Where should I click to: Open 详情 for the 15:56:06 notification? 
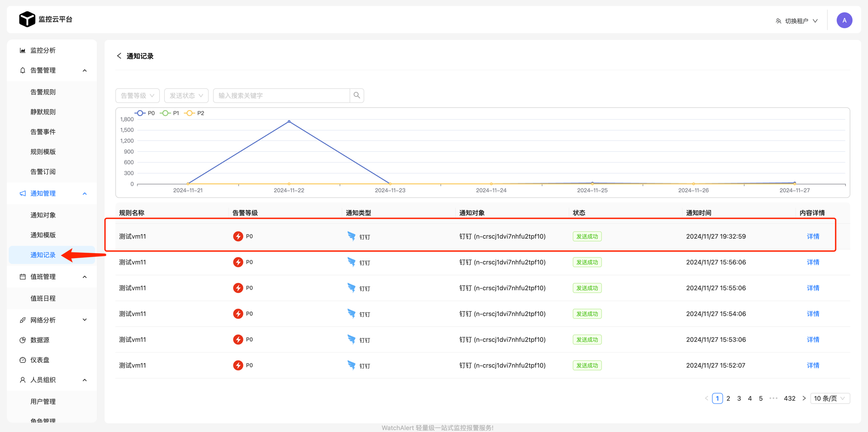tap(813, 262)
